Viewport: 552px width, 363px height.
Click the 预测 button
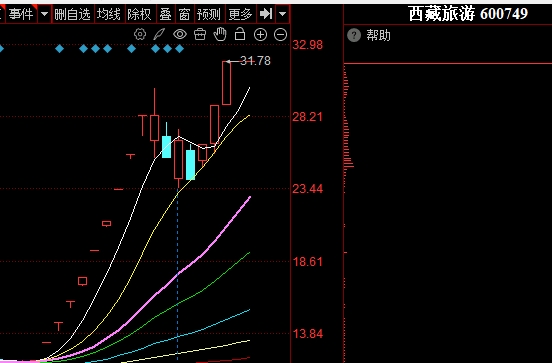(x=209, y=14)
